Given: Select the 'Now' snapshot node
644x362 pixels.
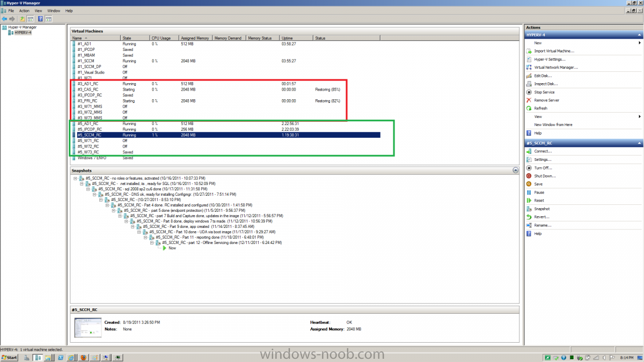Looking at the screenshot, I should [172, 248].
